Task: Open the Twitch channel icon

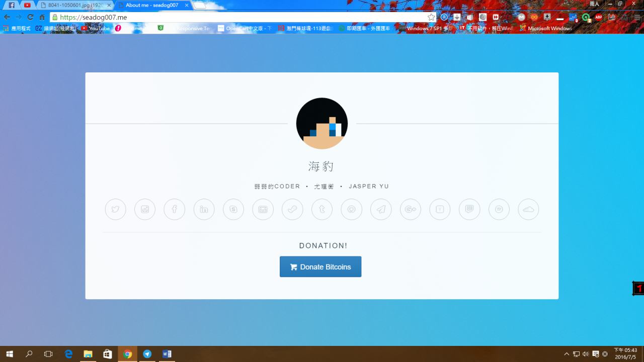Action: [469, 210]
